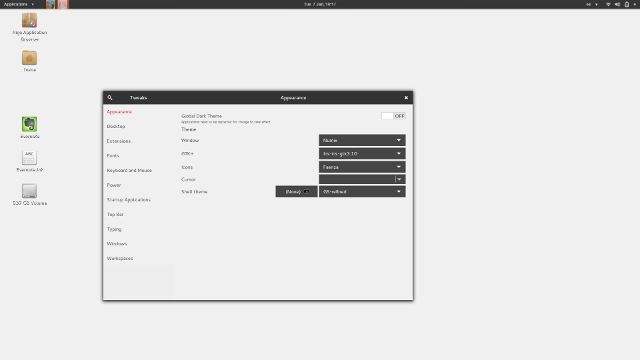Click the Tweaks title in header bar
640x360 pixels.
coord(138,98)
